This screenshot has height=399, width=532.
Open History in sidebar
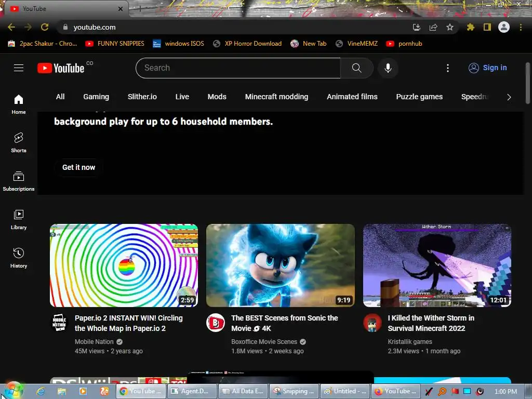[19, 259]
